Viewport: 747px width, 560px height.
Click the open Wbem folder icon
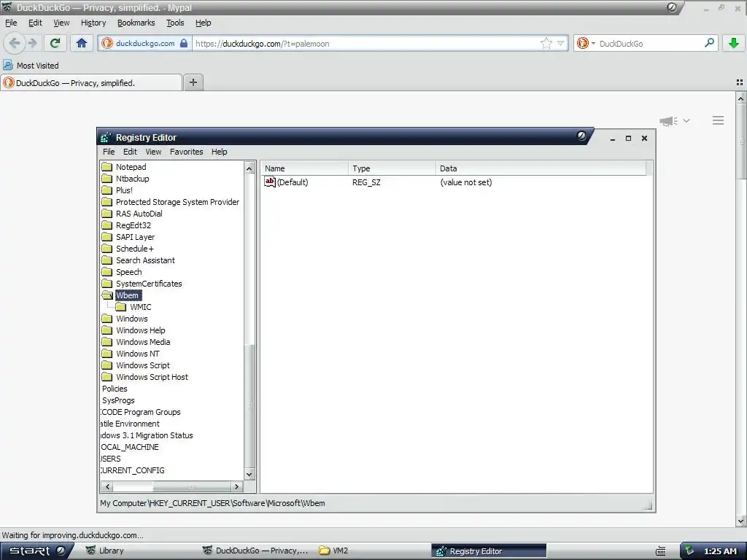107,295
